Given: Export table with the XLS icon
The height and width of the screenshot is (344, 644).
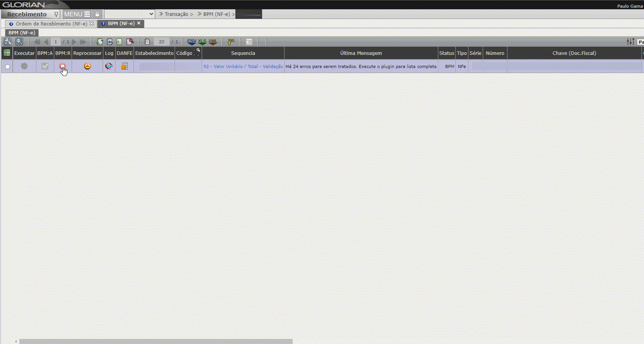Looking at the screenshot, I should point(202,42).
